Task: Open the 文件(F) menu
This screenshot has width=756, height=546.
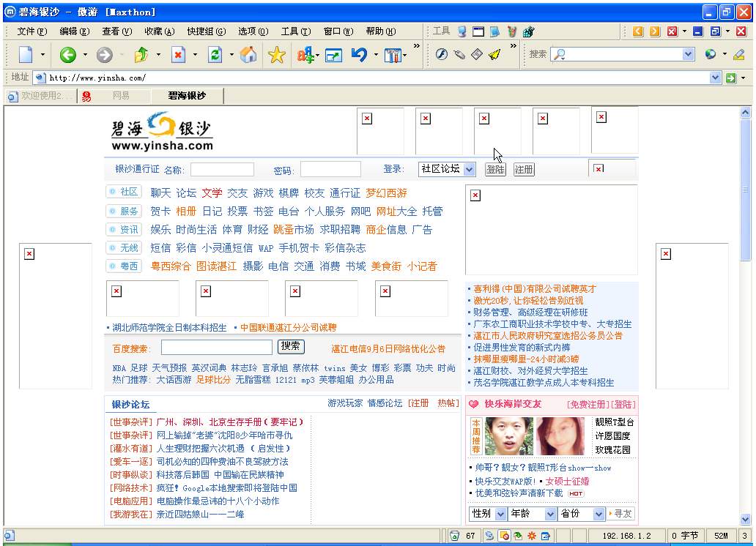Action: [32, 31]
